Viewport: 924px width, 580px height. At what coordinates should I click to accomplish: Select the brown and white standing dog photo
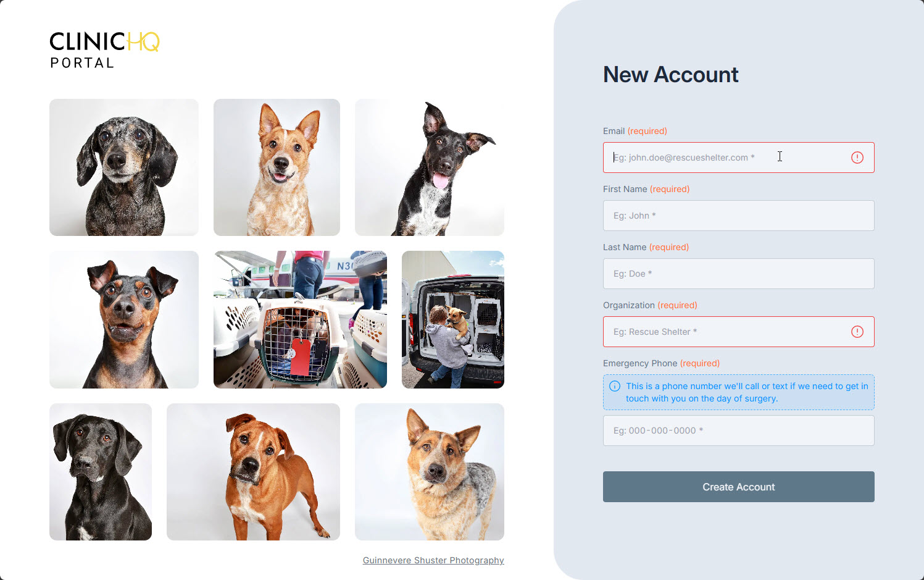click(x=253, y=472)
